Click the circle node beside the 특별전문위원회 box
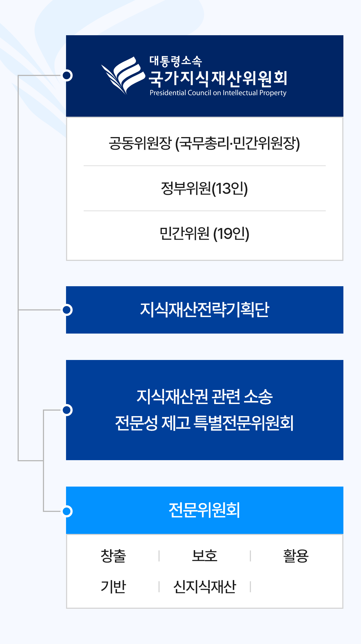361x644 pixels. pyautogui.click(x=67, y=410)
